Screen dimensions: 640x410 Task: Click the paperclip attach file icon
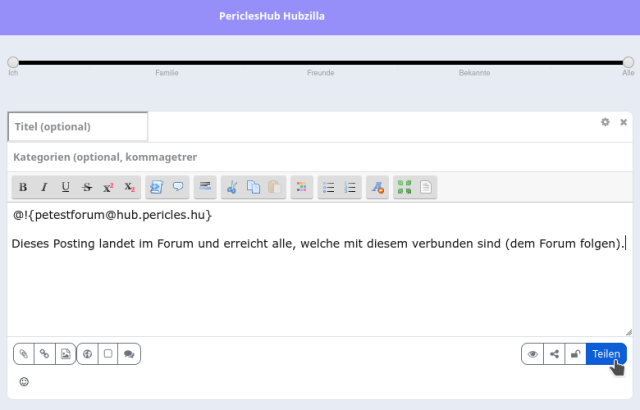click(24, 354)
